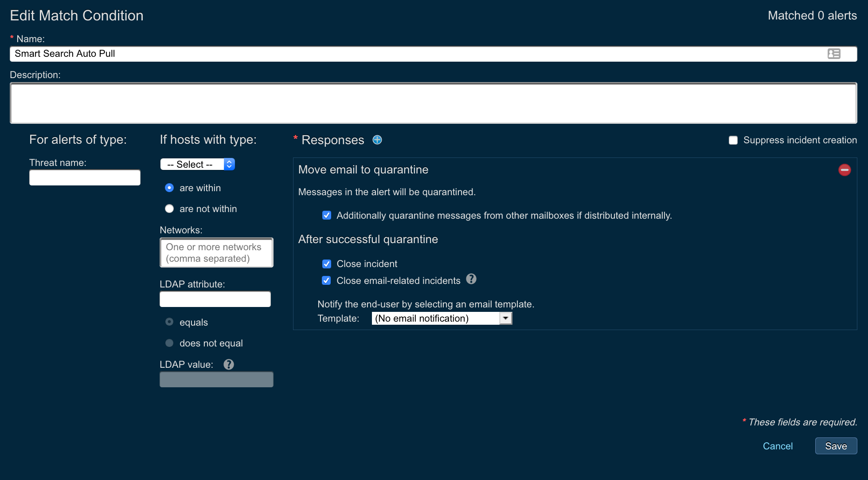Toggle Suppress incident creation checkbox

click(x=733, y=140)
